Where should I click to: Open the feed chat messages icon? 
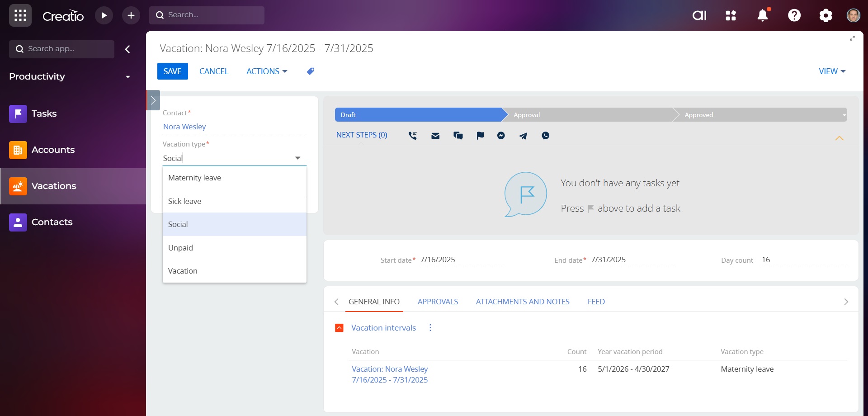click(x=458, y=136)
